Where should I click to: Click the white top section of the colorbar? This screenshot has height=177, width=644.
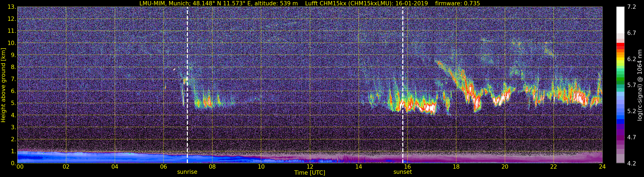coord(620,20)
